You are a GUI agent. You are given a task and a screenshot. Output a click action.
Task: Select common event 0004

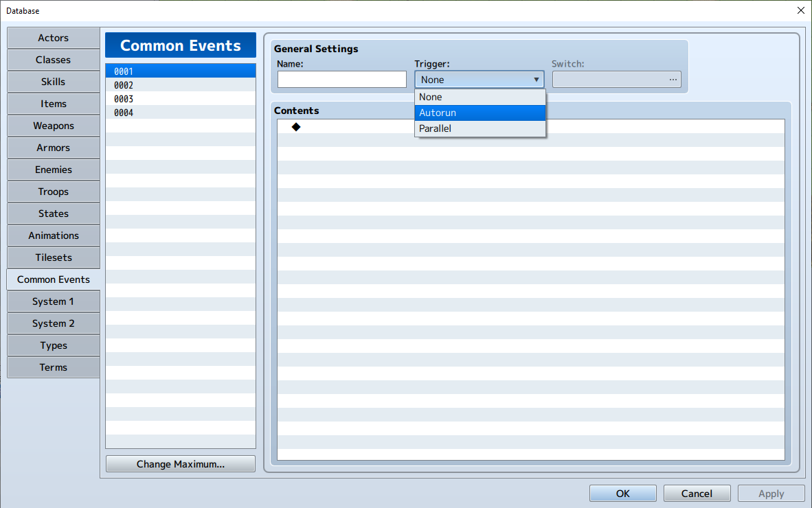point(180,113)
